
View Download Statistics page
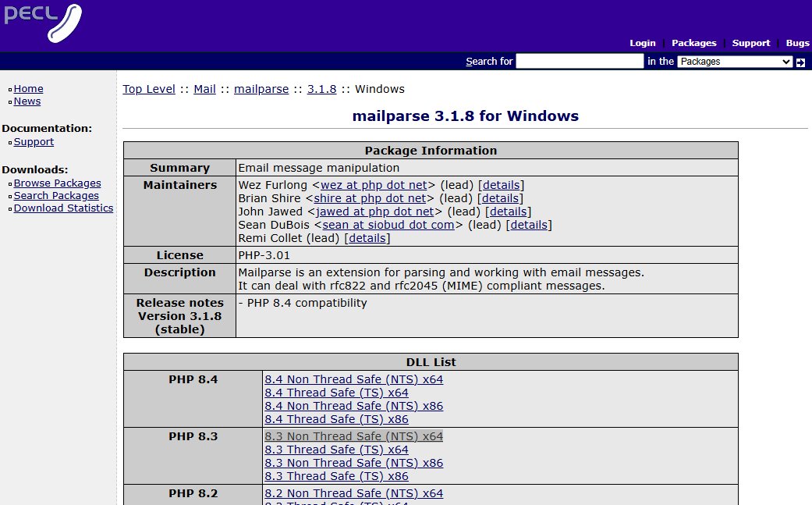(x=63, y=208)
